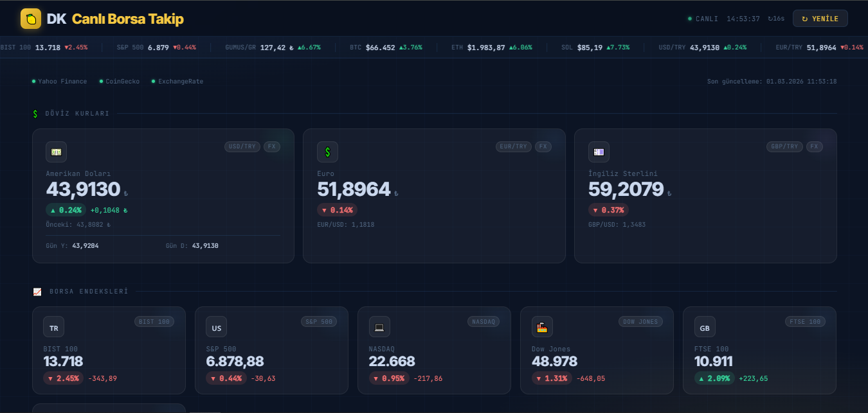
Task: Click S&P 500 entry in ticker strip
Action: click(x=156, y=48)
